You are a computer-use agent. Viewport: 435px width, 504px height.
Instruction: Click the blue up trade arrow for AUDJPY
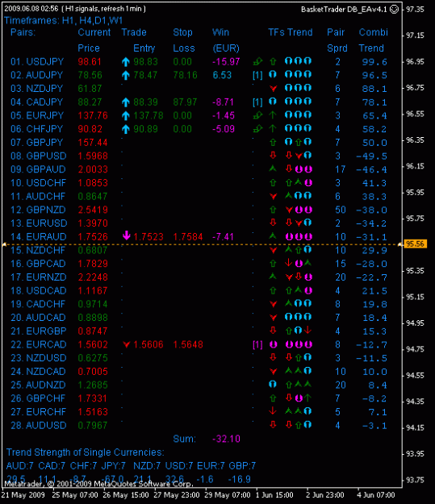[126, 75]
